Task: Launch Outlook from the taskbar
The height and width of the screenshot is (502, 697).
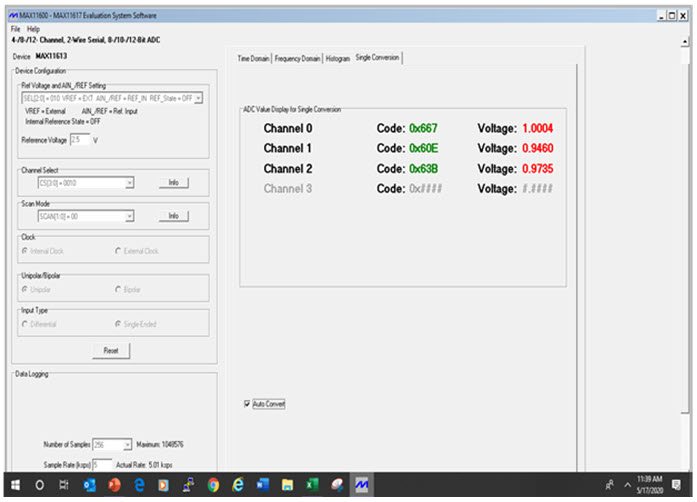Action: (89, 485)
